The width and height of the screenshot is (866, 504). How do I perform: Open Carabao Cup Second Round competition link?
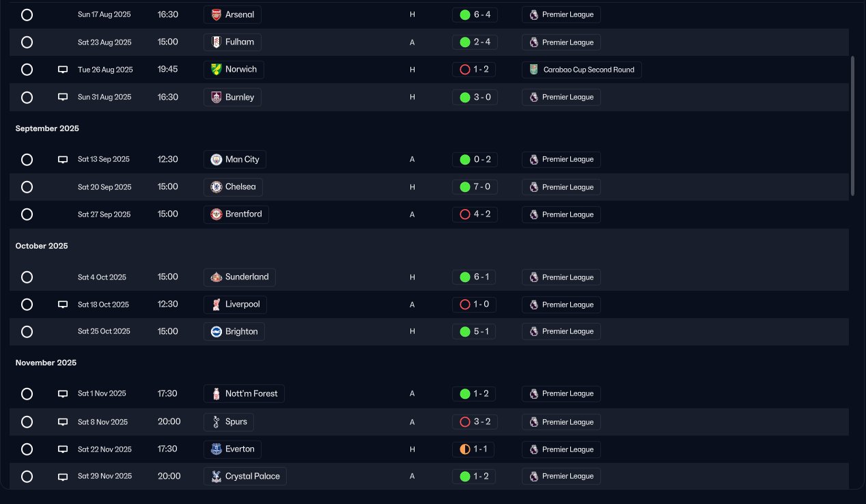click(582, 70)
